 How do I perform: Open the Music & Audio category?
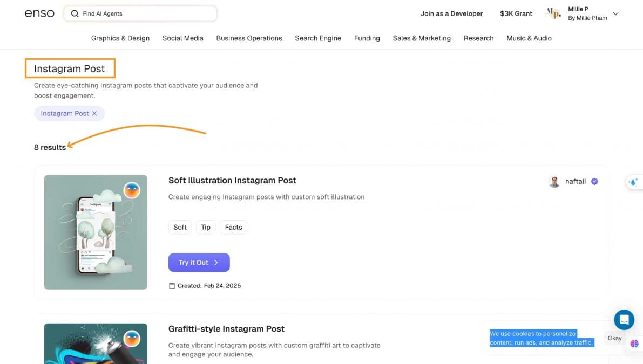pos(529,38)
